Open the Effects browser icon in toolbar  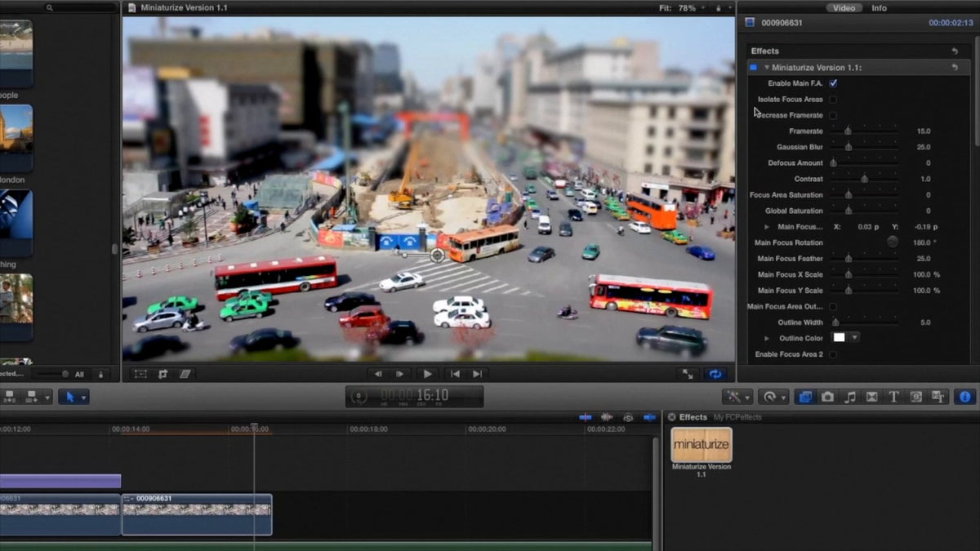805,397
